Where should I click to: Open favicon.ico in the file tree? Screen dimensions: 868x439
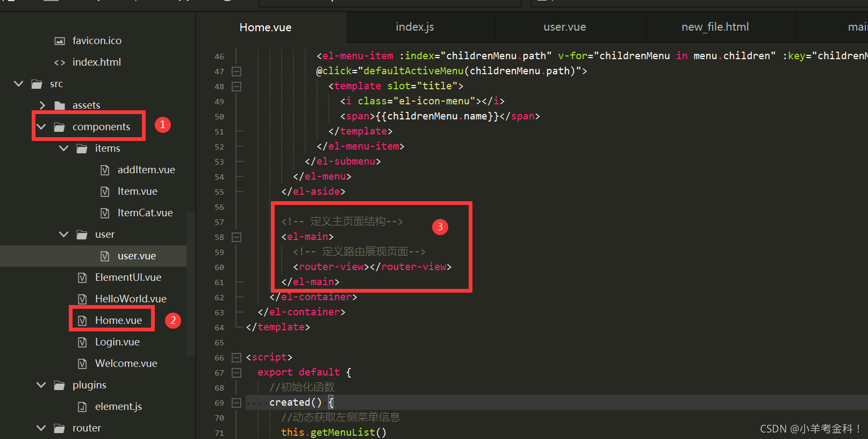(x=97, y=41)
